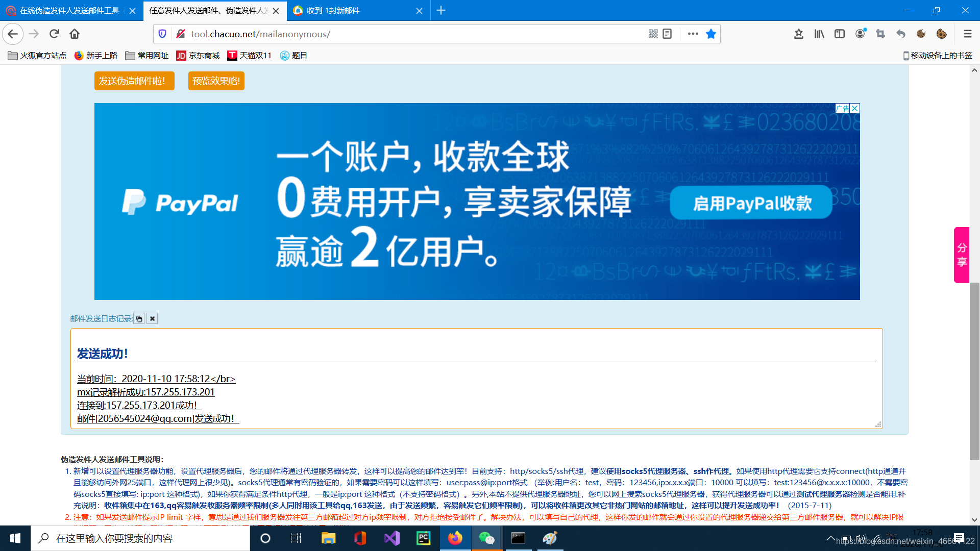980x551 pixels.
Task: Reload the current page
Action: (x=54, y=34)
